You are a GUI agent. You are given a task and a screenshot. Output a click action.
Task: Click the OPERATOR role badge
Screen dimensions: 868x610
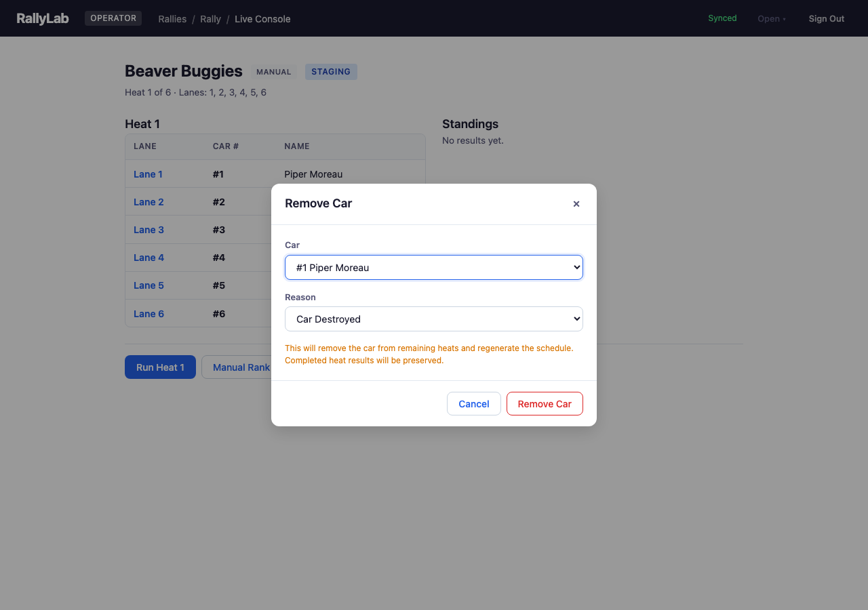pos(113,18)
